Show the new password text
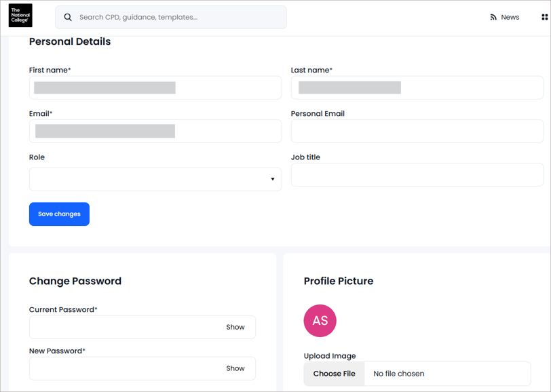Image resolution: width=551 pixels, height=392 pixels. click(x=235, y=368)
